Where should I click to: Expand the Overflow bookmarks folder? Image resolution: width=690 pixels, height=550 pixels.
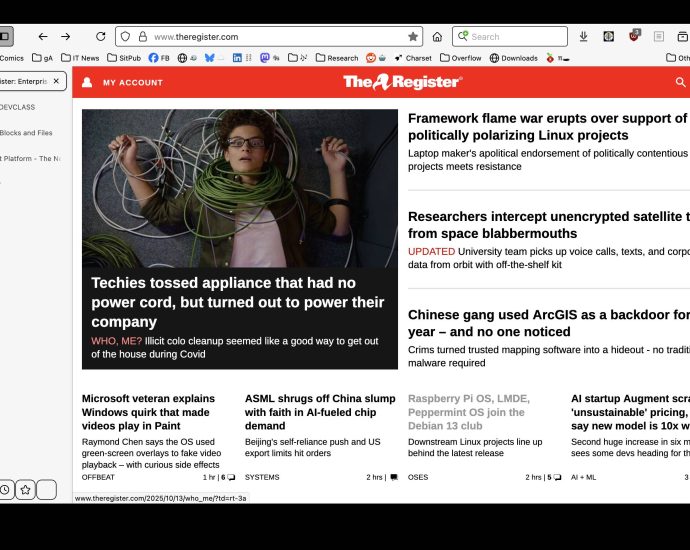459,58
